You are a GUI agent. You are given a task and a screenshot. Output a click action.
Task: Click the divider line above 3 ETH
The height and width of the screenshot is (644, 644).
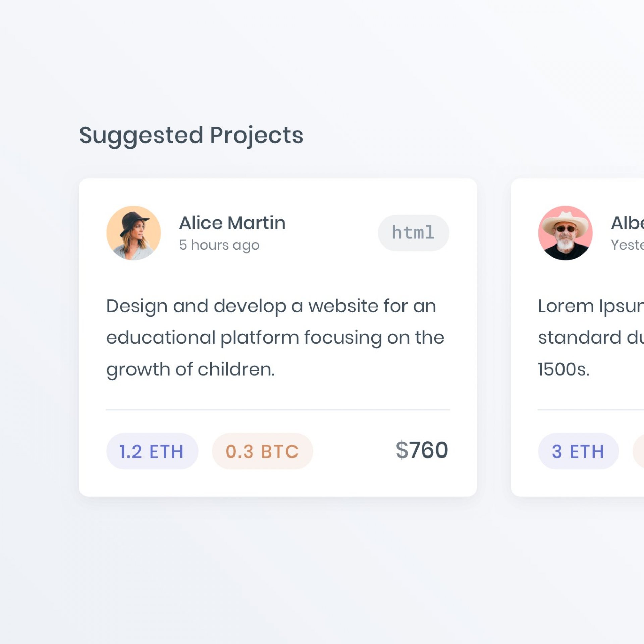591,410
